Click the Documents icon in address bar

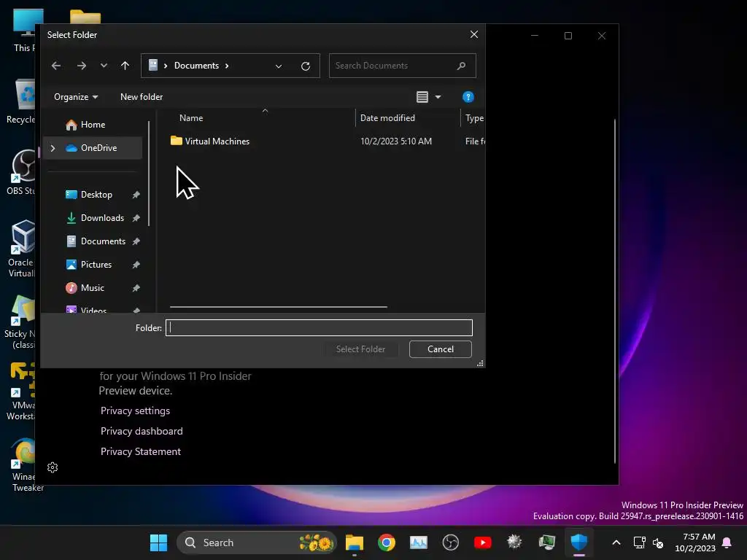(x=153, y=65)
